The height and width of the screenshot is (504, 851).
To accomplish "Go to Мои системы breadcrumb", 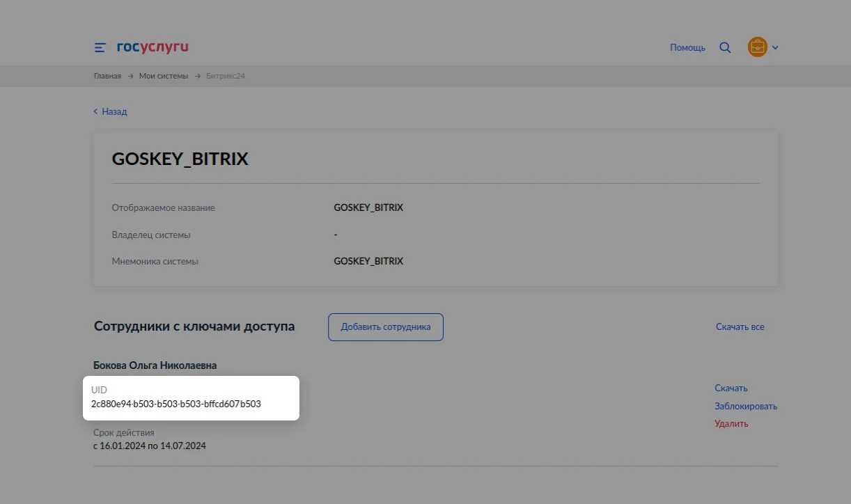I will (x=164, y=76).
